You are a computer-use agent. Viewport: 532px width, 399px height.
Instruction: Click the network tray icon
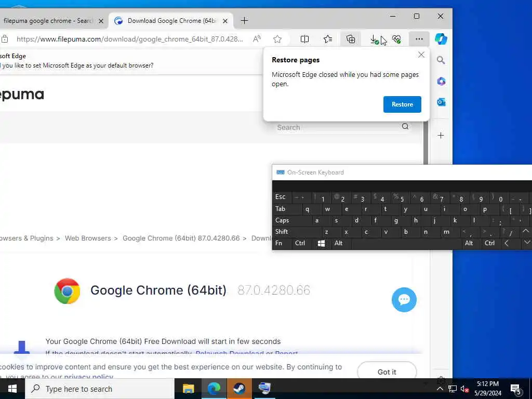coord(452,389)
